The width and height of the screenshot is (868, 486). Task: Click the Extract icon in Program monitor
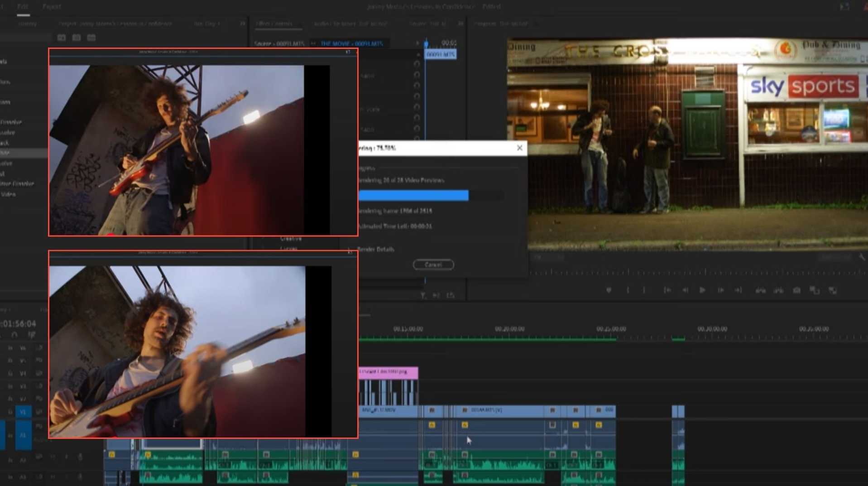point(778,290)
